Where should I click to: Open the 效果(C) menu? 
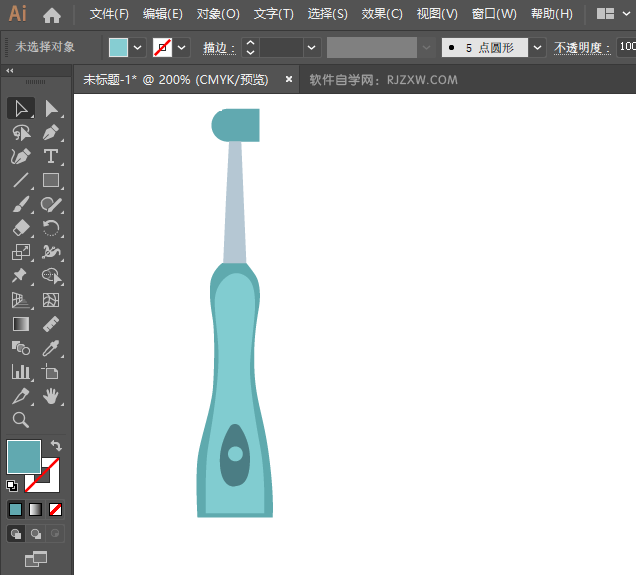coord(382,14)
